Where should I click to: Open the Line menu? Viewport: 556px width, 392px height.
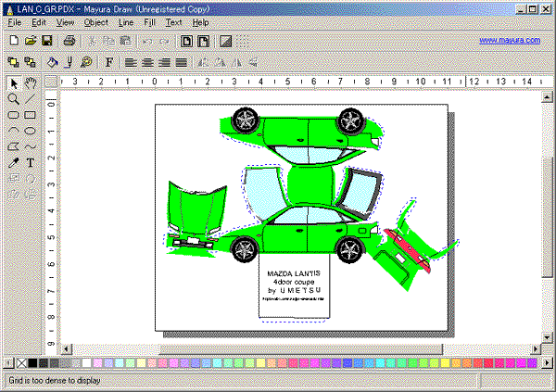126,22
